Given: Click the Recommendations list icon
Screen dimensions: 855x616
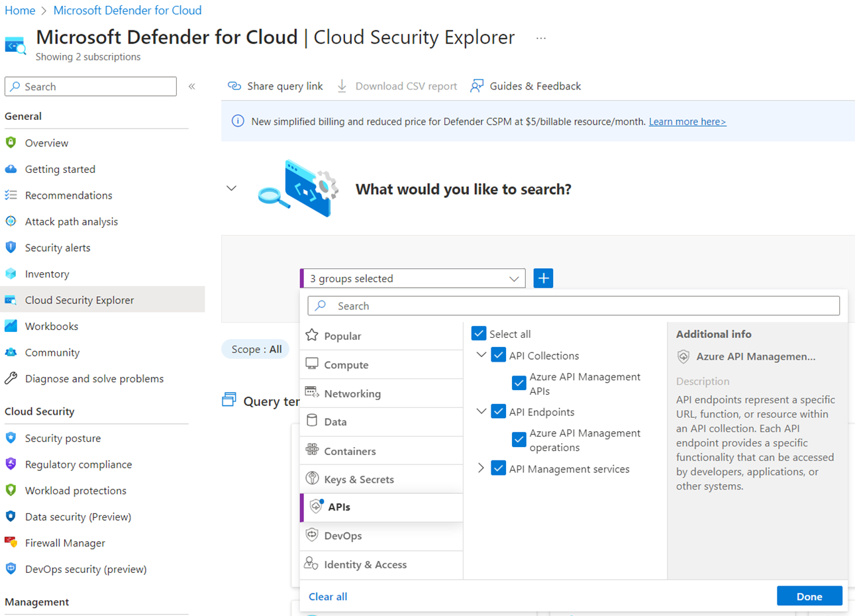Looking at the screenshot, I should coord(11,195).
